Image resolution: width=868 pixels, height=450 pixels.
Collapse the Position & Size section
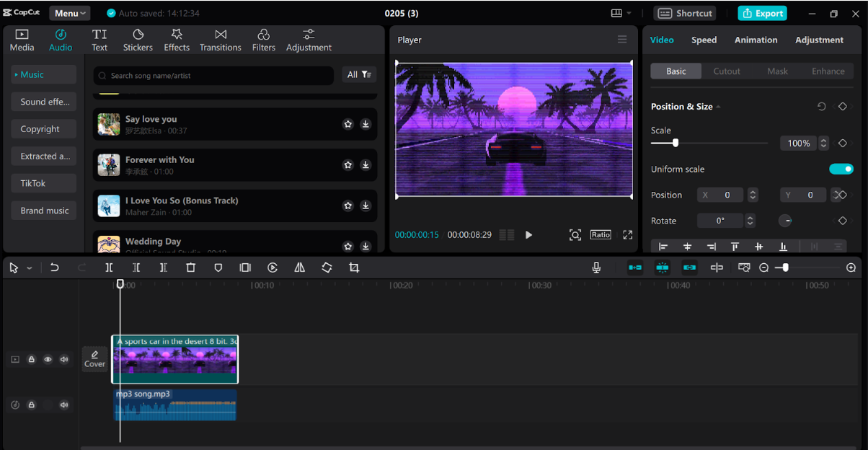click(718, 107)
